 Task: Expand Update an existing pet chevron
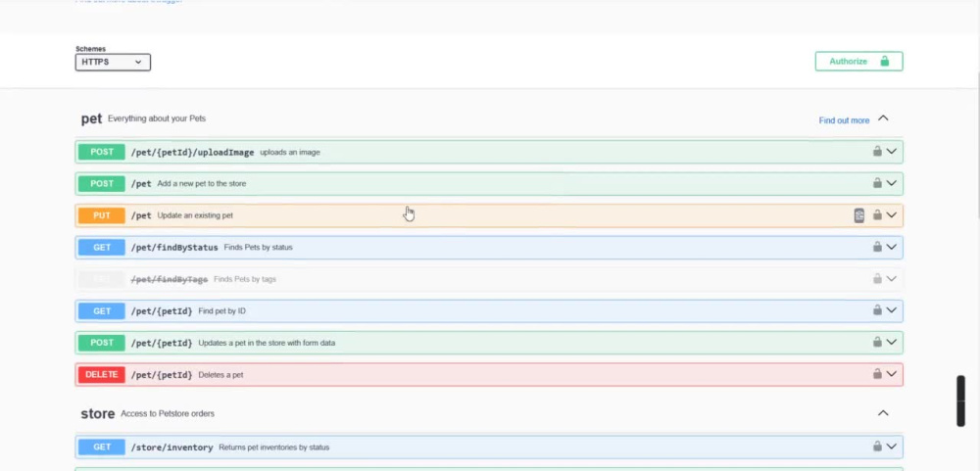(x=892, y=214)
